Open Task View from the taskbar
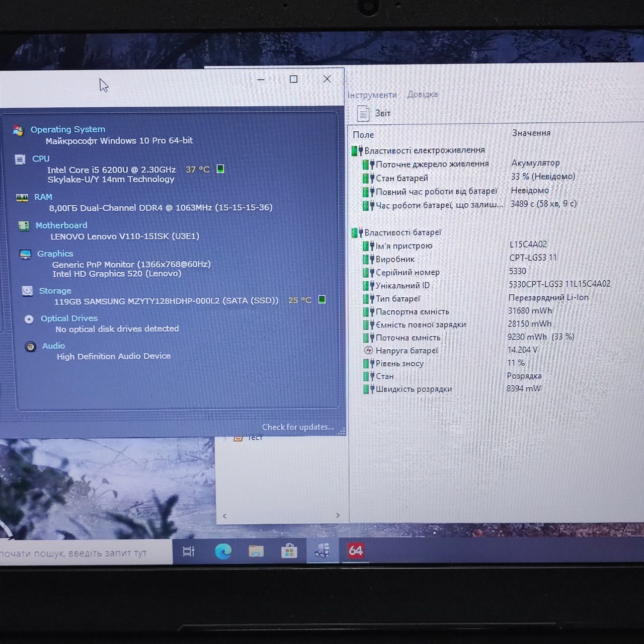 (x=189, y=551)
